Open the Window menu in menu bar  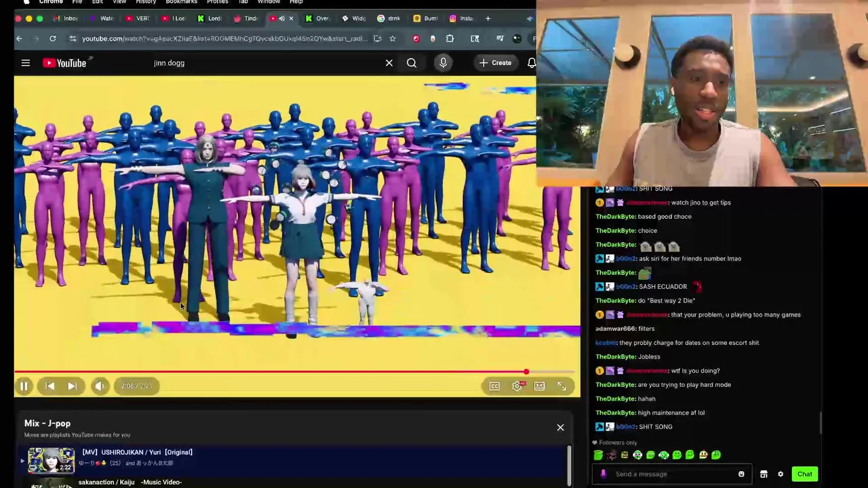click(x=269, y=2)
